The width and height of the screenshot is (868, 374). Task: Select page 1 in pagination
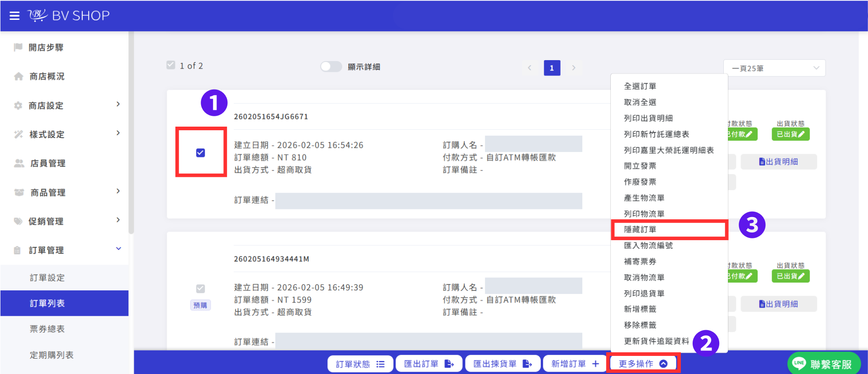point(552,68)
